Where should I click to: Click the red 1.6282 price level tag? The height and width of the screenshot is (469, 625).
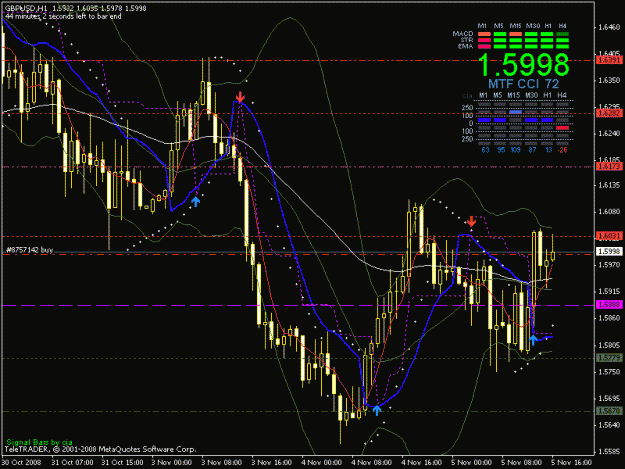click(609, 114)
